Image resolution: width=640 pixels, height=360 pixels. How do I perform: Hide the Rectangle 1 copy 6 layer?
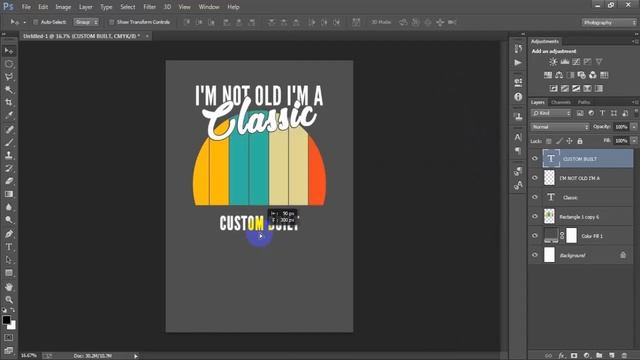[x=535, y=216]
